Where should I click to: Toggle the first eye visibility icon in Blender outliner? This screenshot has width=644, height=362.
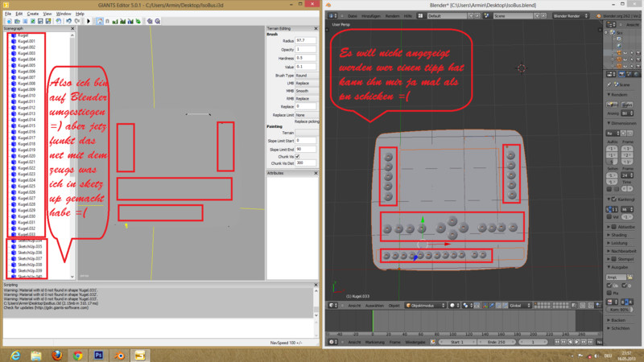[625, 53]
